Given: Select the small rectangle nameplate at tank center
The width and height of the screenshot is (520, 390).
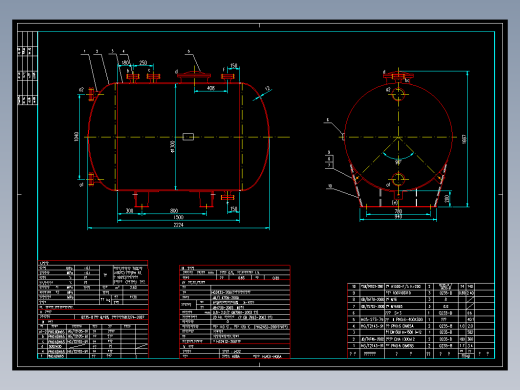Looking at the screenshot, I should tap(188, 137).
